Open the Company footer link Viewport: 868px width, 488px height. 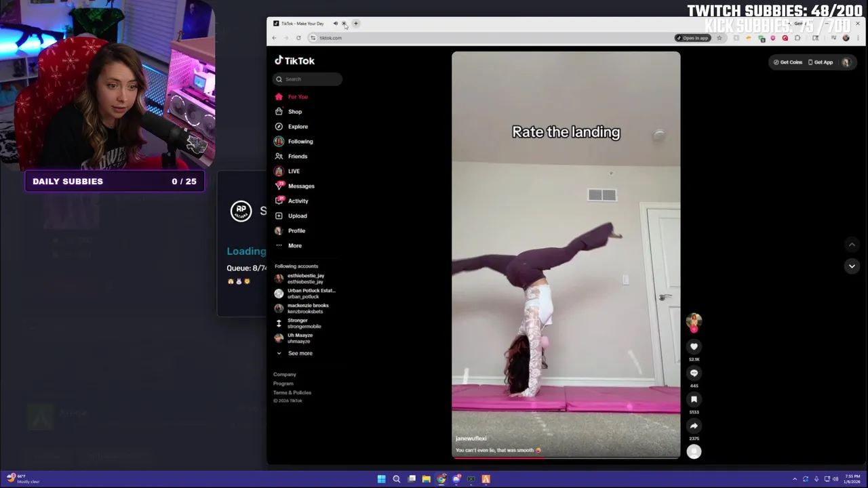tap(285, 374)
